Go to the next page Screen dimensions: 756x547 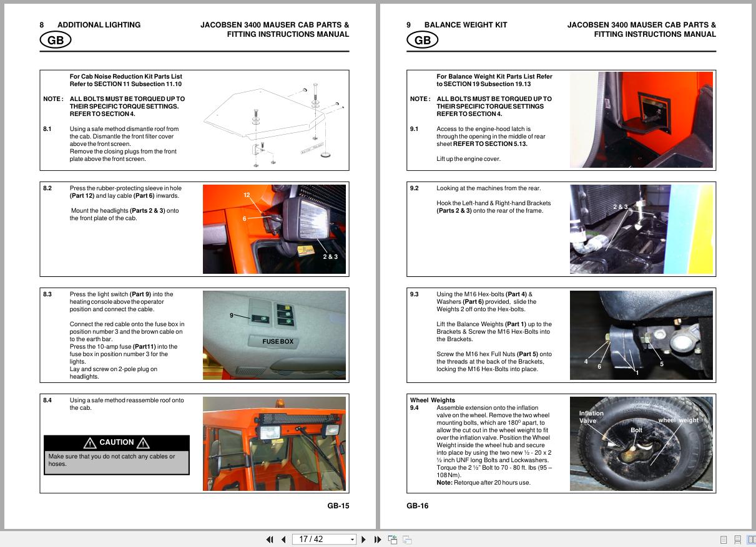364,540
